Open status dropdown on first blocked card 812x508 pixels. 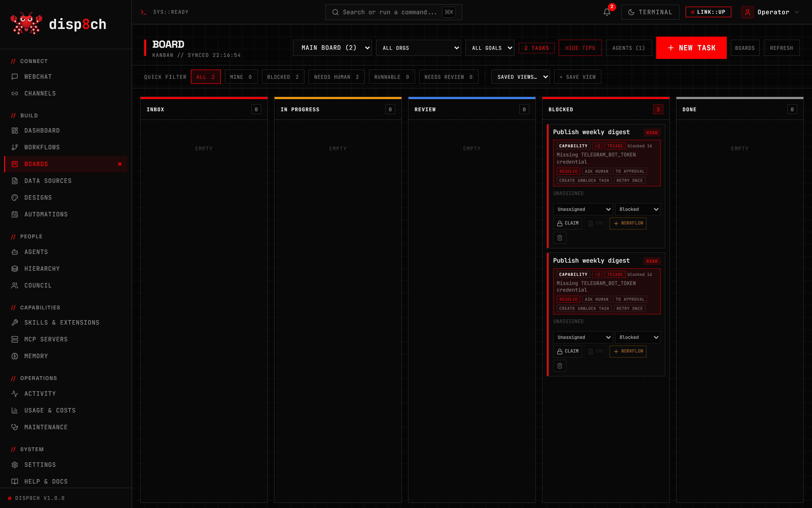coord(637,209)
